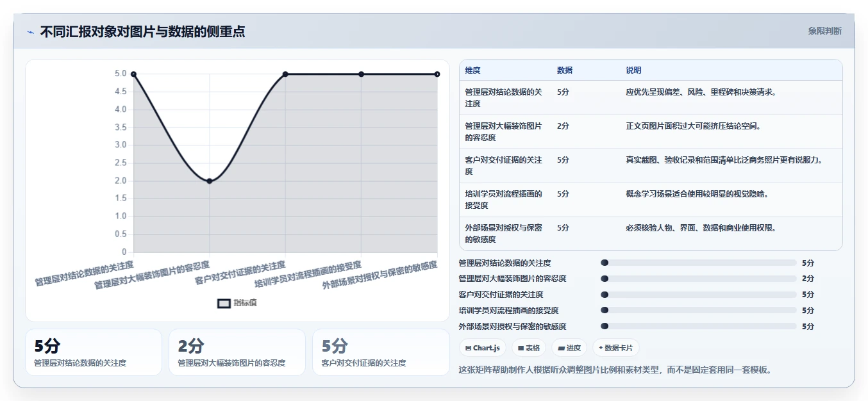This screenshot has width=868, height=401.
Task: Click the 进度 chip
Action: coord(569,348)
